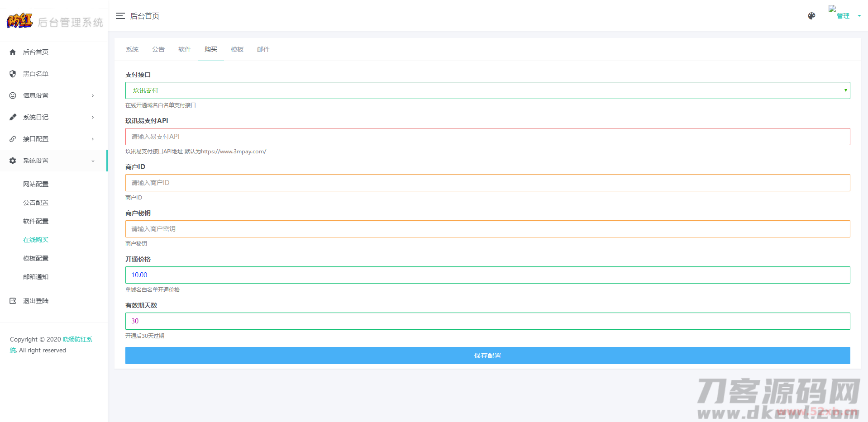The width and height of the screenshot is (868, 422).
Task: Click the shield icon for 黑白名单
Action: point(13,74)
